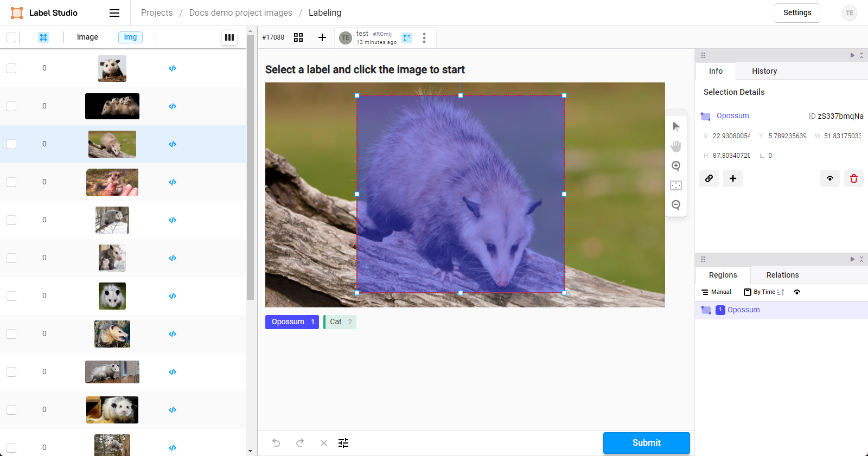
Task: Open the Manual grouping dropdown
Action: click(716, 292)
